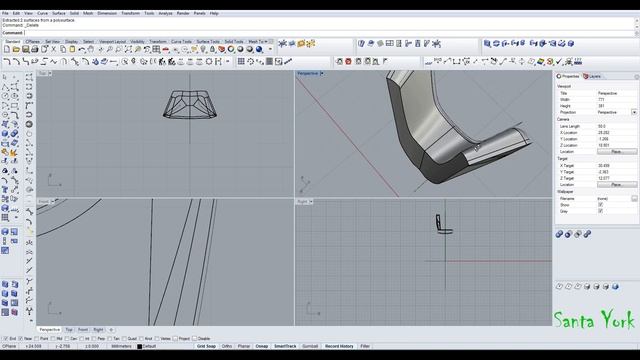Switch to the Layers panel tab
The image size is (640, 360).
pyautogui.click(x=593, y=76)
